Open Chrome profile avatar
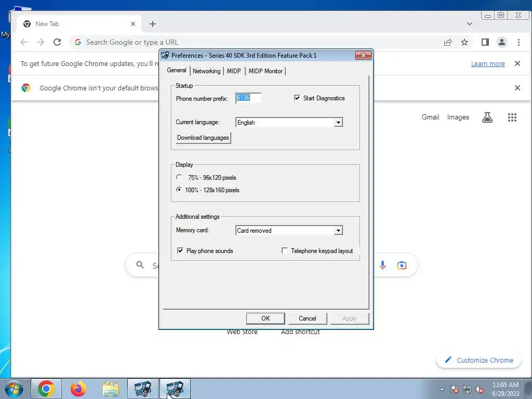The image size is (532, 399). [x=502, y=42]
